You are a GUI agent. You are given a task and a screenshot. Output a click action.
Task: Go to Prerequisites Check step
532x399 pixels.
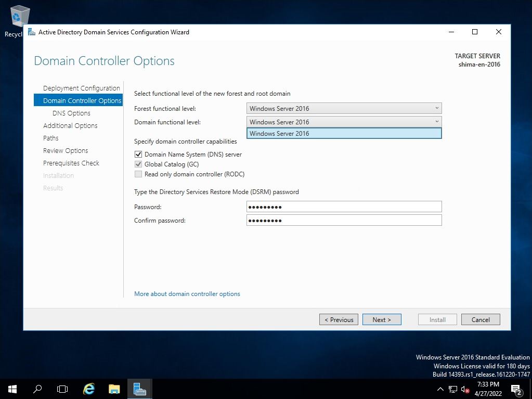click(x=71, y=163)
